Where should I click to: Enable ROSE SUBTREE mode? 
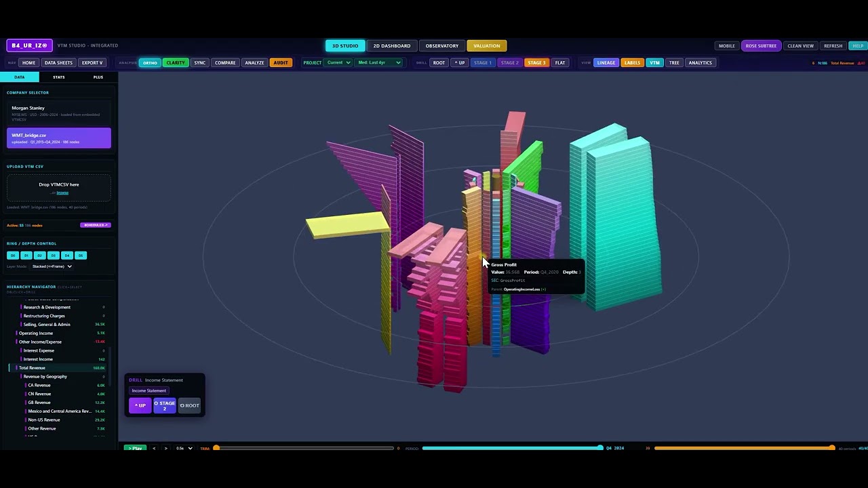click(x=761, y=45)
